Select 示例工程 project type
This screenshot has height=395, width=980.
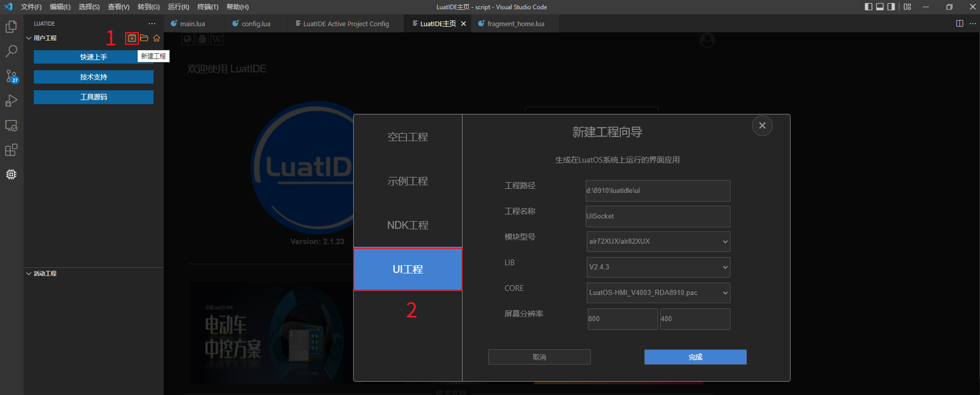pyautogui.click(x=408, y=181)
